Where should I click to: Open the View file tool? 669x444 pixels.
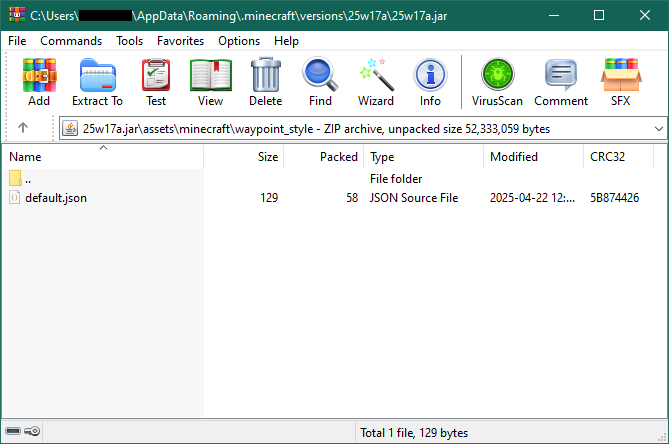(210, 81)
